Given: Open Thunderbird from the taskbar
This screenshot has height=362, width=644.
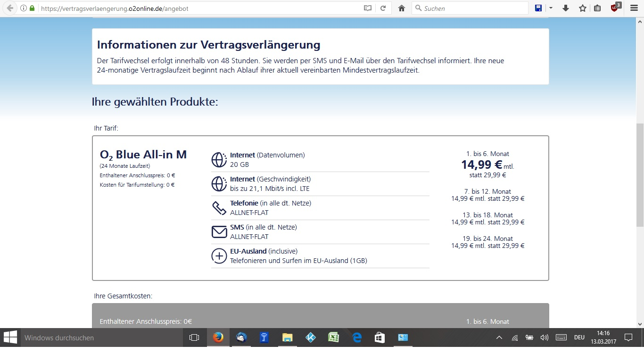Looking at the screenshot, I should click(x=241, y=337).
